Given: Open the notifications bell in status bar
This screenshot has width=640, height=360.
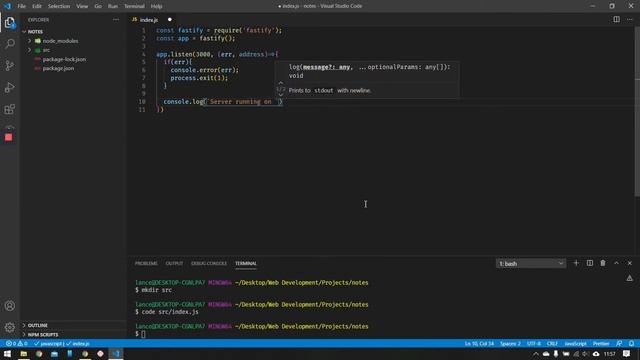Looking at the screenshot, I should (631, 344).
